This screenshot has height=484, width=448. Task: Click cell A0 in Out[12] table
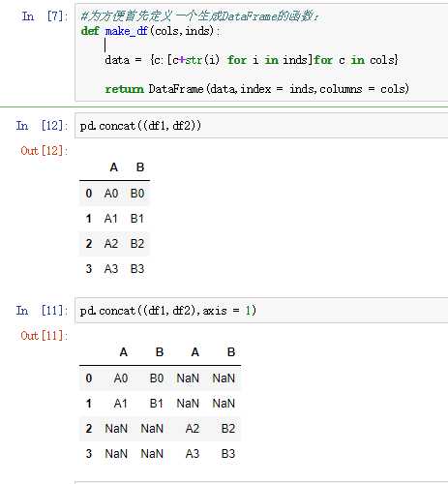point(111,194)
